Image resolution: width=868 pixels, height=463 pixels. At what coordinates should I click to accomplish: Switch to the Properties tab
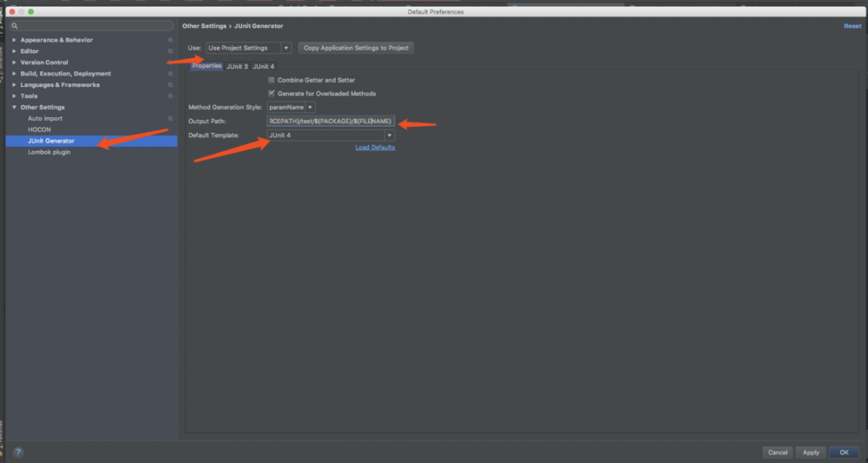pyautogui.click(x=207, y=66)
